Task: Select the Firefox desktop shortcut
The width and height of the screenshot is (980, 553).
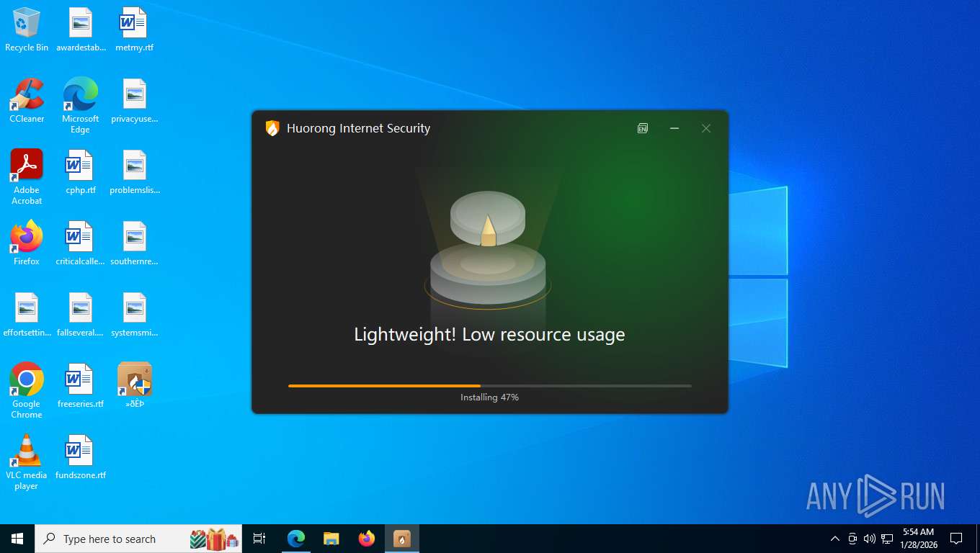Action: tap(27, 243)
